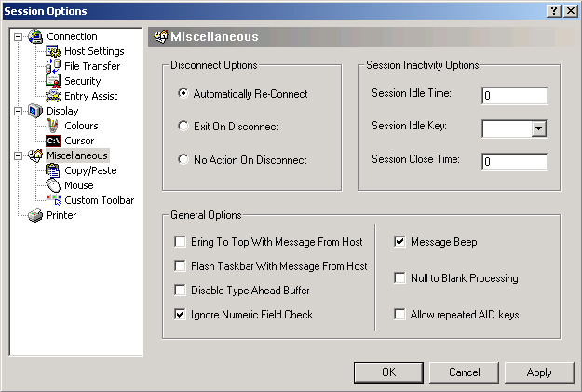Click the Printer icon in tree

coord(35,215)
